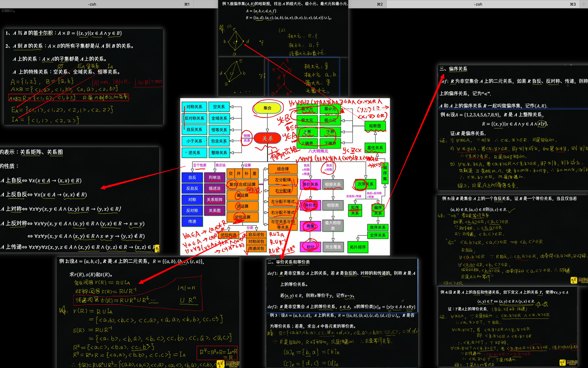Click the magenta 划分 box

click(310, 247)
